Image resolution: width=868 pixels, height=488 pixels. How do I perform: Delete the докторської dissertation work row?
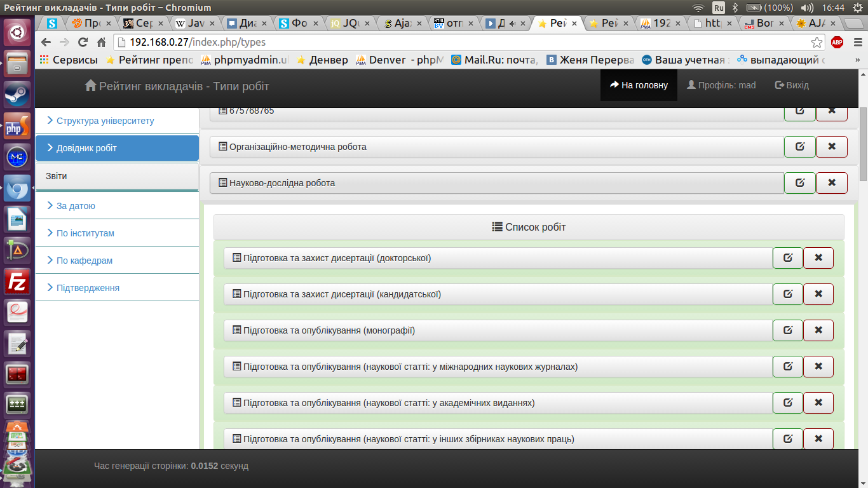(818, 258)
